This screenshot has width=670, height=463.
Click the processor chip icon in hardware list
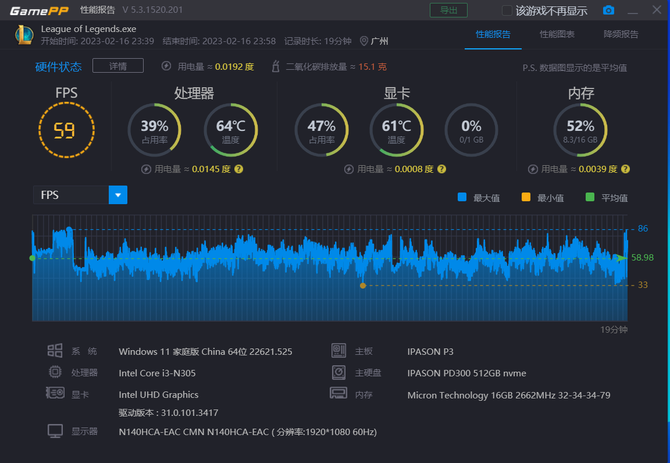coord(55,372)
